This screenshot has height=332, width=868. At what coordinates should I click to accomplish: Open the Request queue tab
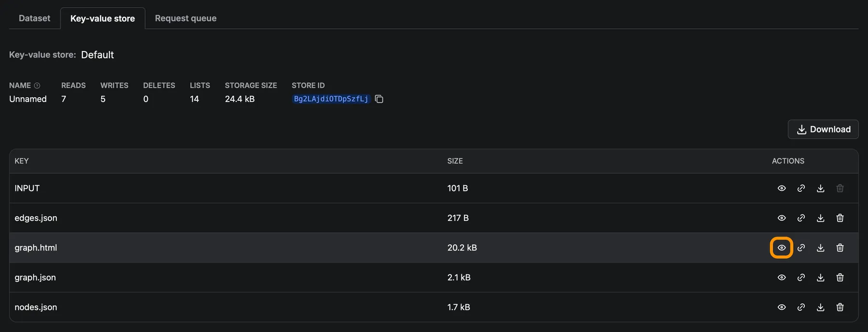coord(185,18)
